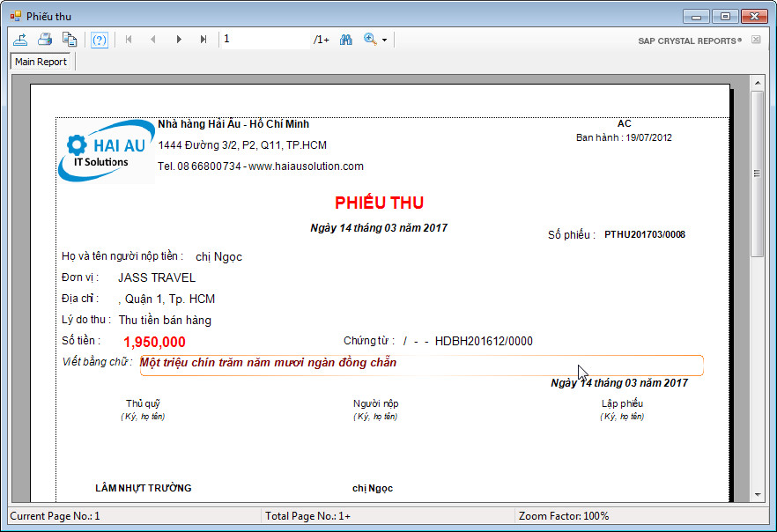This screenshot has width=777, height=532.
Task: Click the 'Lập phiếu' signature heading
Action: (x=622, y=403)
